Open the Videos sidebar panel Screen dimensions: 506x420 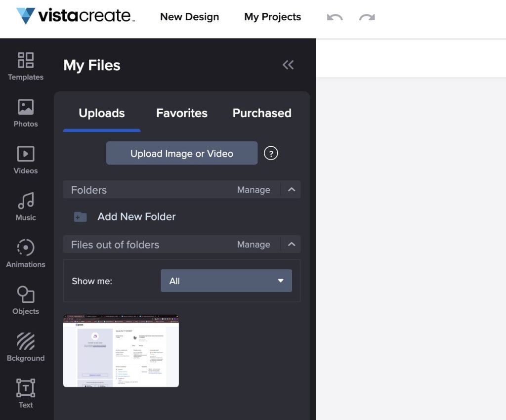click(26, 160)
